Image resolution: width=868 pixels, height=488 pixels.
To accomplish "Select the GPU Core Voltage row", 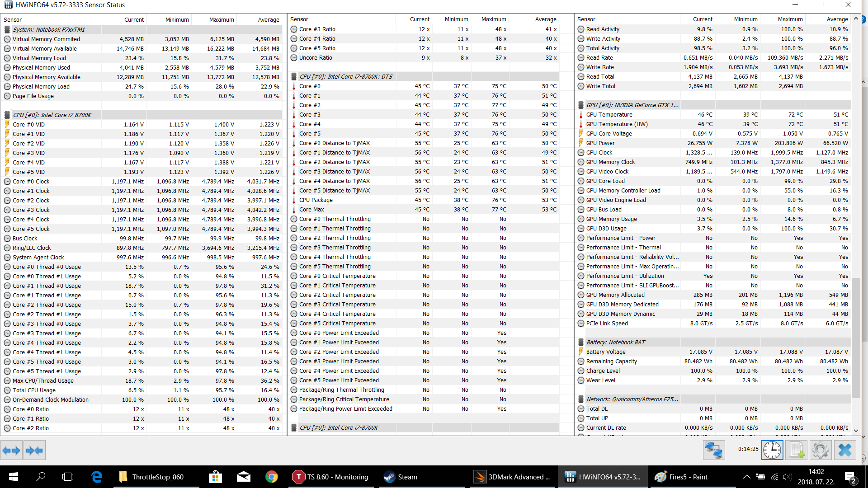I will click(x=714, y=133).
